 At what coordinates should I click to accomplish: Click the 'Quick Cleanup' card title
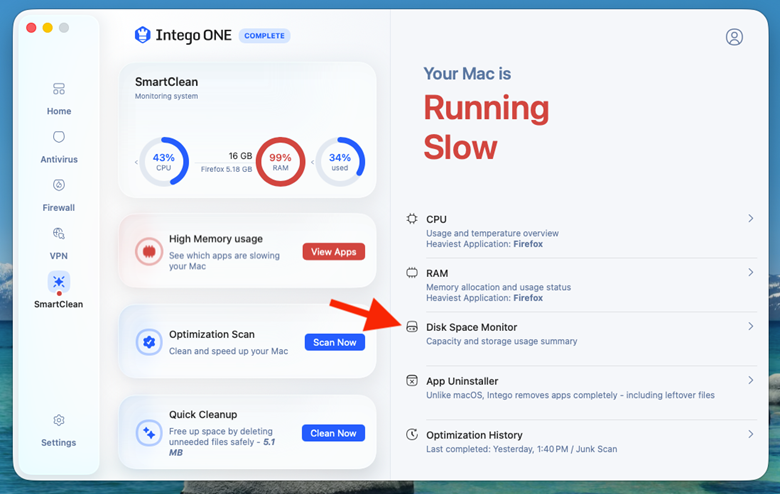pos(203,414)
